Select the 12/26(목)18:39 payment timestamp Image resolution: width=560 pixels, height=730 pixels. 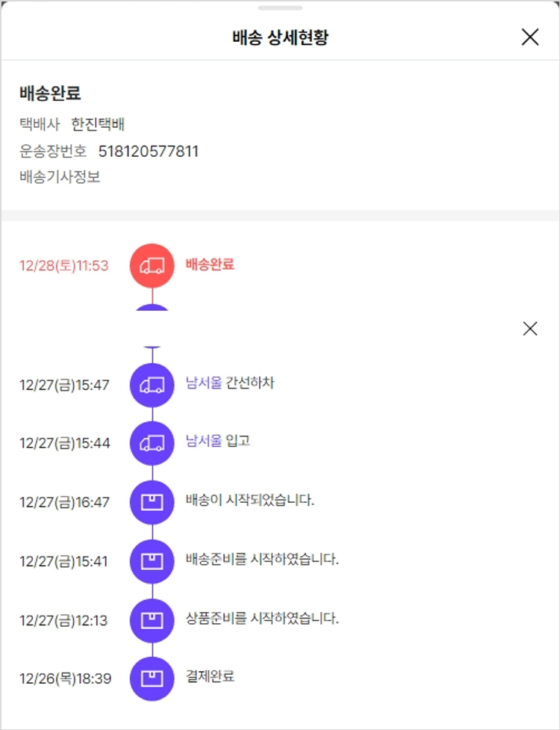click(66, 678)
